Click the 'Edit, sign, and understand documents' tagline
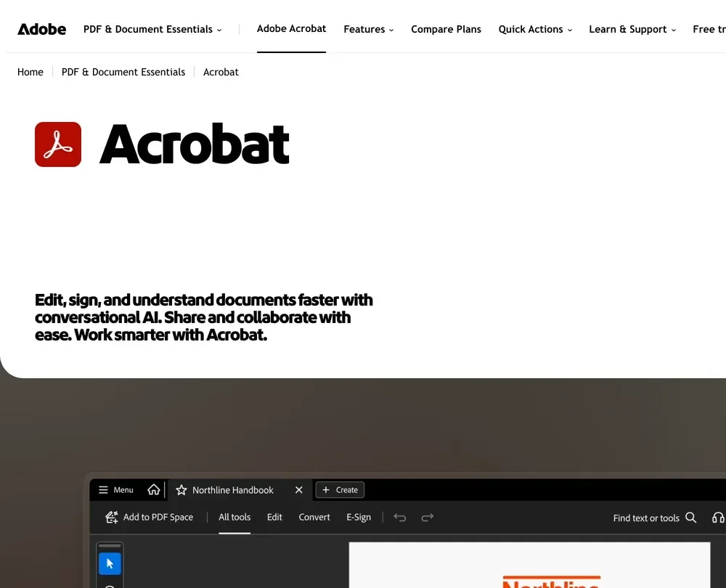The width and height of the screenshot is (726, 588). click(x=204, y=317)
